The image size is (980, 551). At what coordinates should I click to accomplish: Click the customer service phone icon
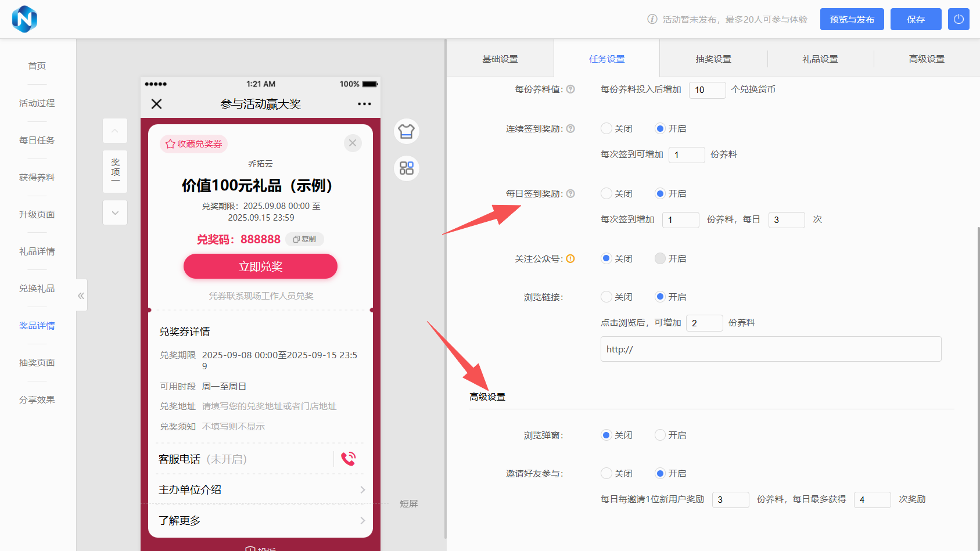point(348,459)
